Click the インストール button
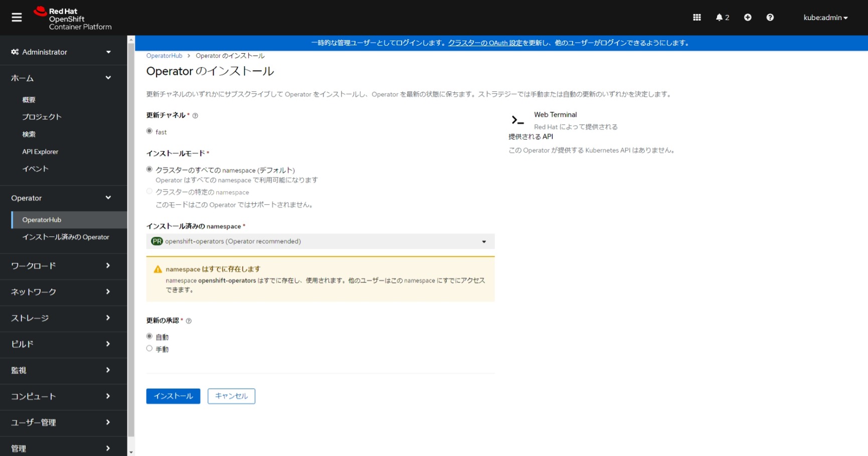The width and height of the screenshot is (868, 456). 172,396
